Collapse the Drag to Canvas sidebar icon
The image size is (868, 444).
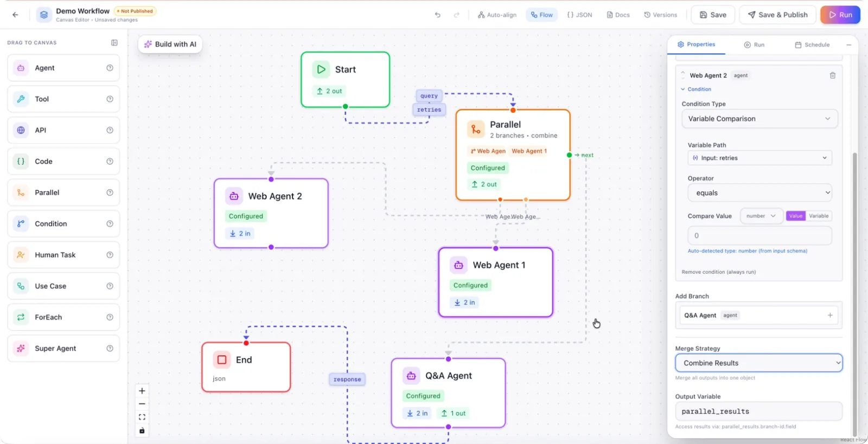point(114,42)
